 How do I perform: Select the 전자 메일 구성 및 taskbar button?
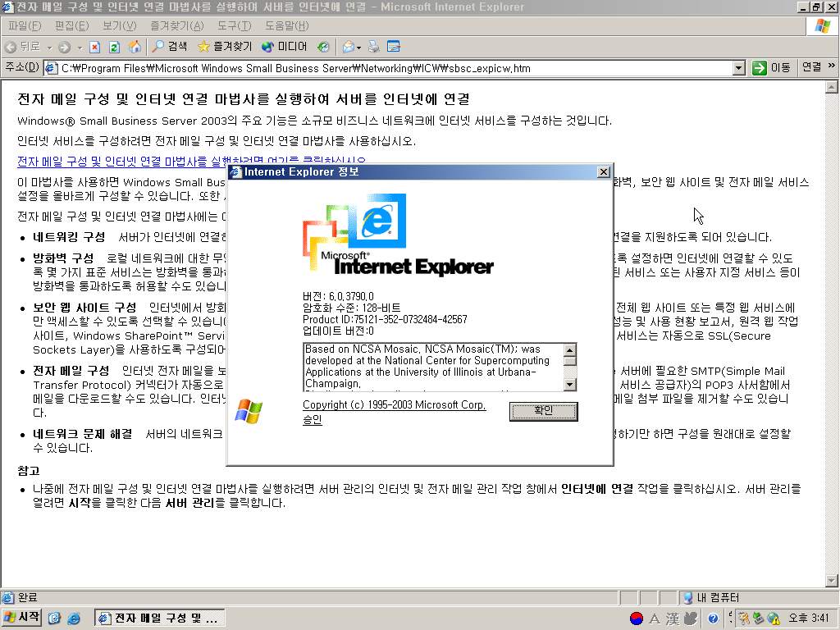coord(160,619)
